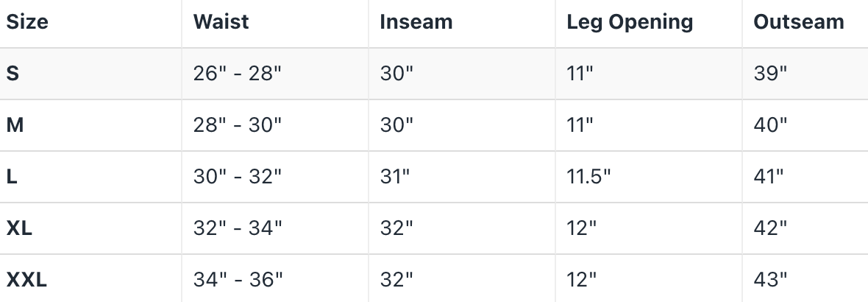The height and width of the screenshot is (302, 868).
Task: Select the size S row label
Action: [13, 74]
